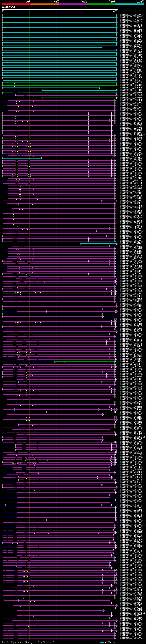Click the green alignment bar of UniRef100_C0PN97
This screenshot has height=644, width=146.
coord(80,98)
